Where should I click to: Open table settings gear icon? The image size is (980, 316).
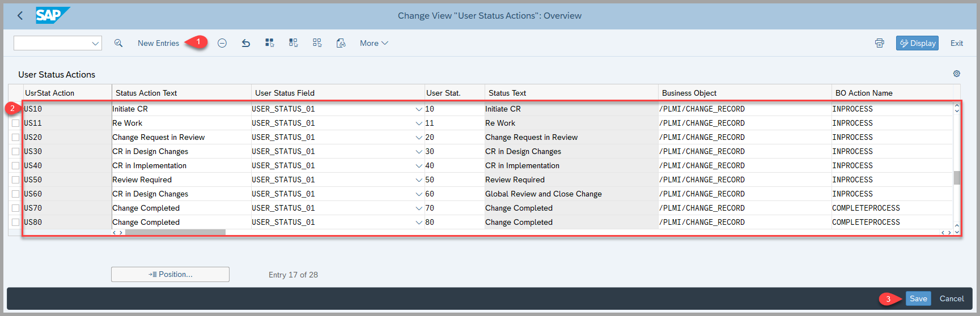[957, 74]
